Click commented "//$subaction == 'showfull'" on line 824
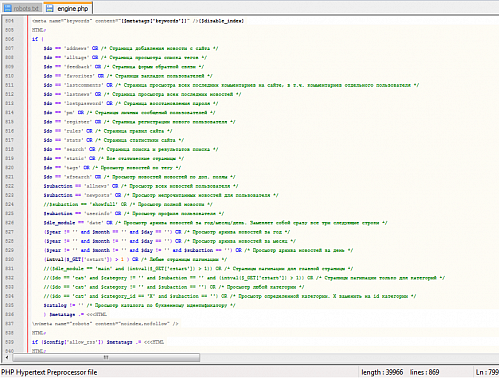499x378 pixels. [82, 204]
